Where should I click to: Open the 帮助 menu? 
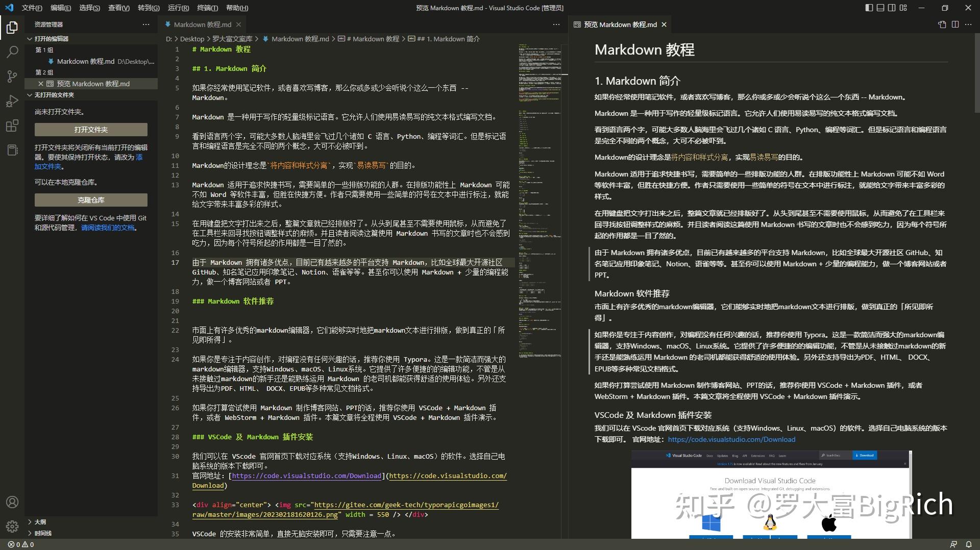click(236, 8)
